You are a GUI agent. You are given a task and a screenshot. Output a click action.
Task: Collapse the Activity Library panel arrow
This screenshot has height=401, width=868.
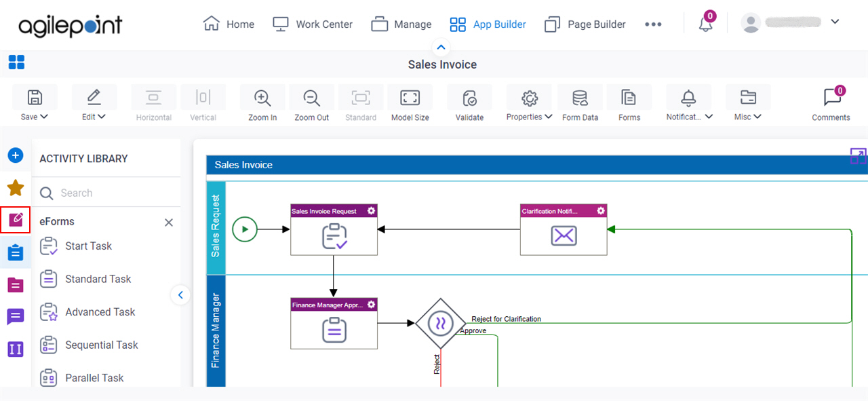point(180,294)
